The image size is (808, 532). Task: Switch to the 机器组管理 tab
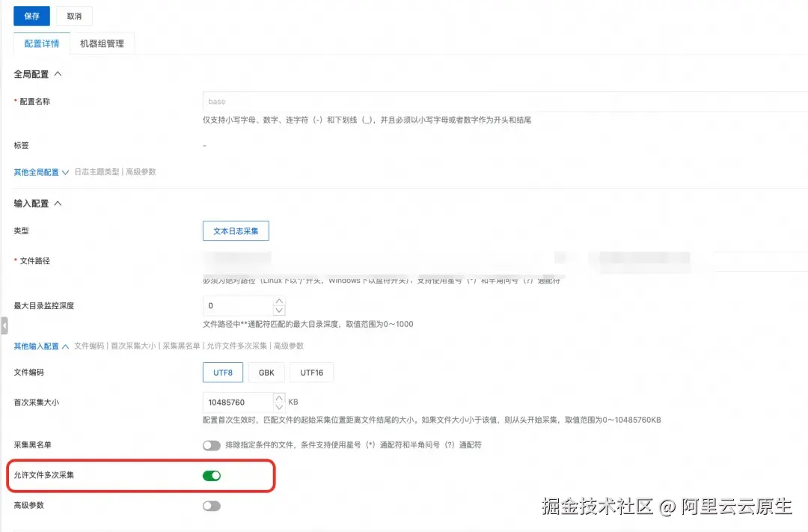tap(102, 43)
